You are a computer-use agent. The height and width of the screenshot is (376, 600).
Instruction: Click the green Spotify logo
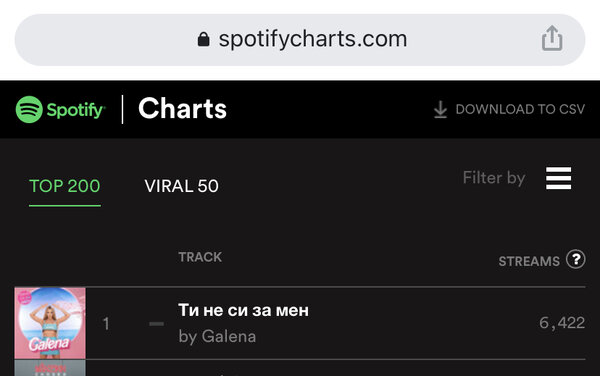pyautogui.click(x=60, y=109)
